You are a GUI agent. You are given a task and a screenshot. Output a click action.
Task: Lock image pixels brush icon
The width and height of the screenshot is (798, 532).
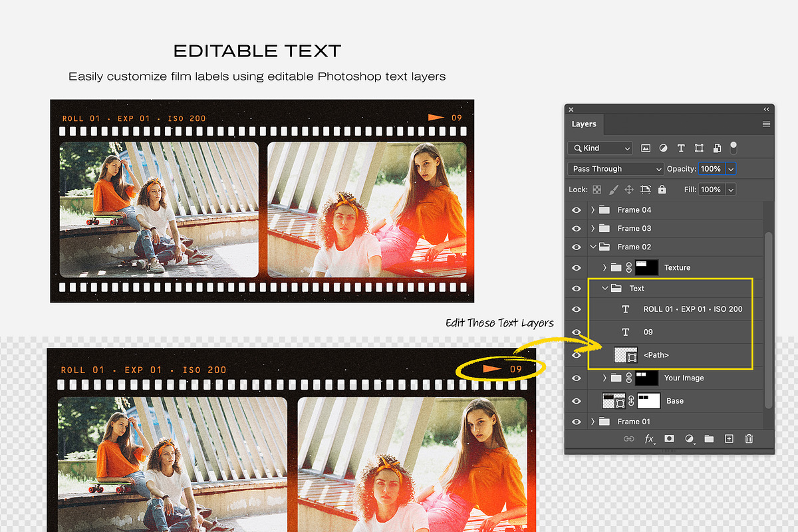pos(613,190)
